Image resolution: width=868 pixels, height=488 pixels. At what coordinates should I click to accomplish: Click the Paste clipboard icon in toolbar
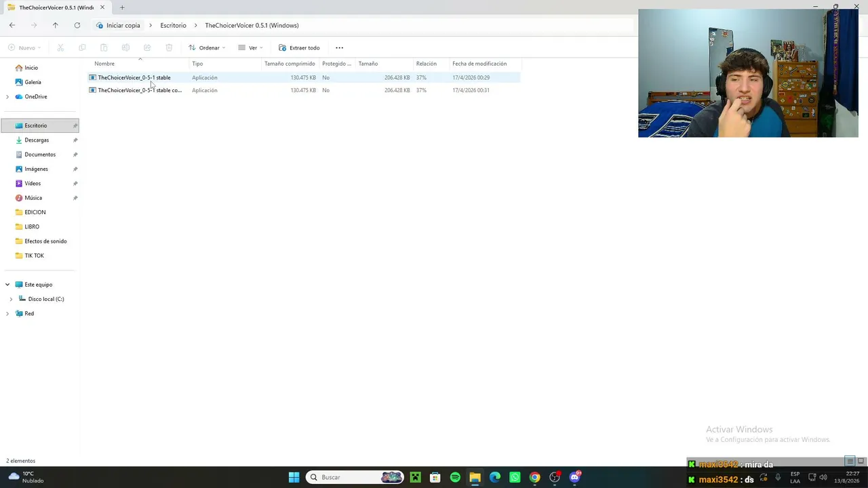pos(104,47)
